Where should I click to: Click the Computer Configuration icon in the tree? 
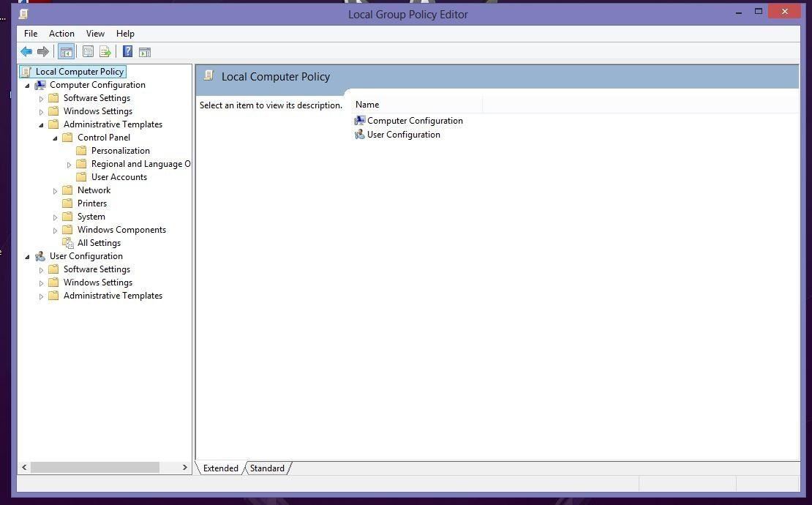(40, 85)
